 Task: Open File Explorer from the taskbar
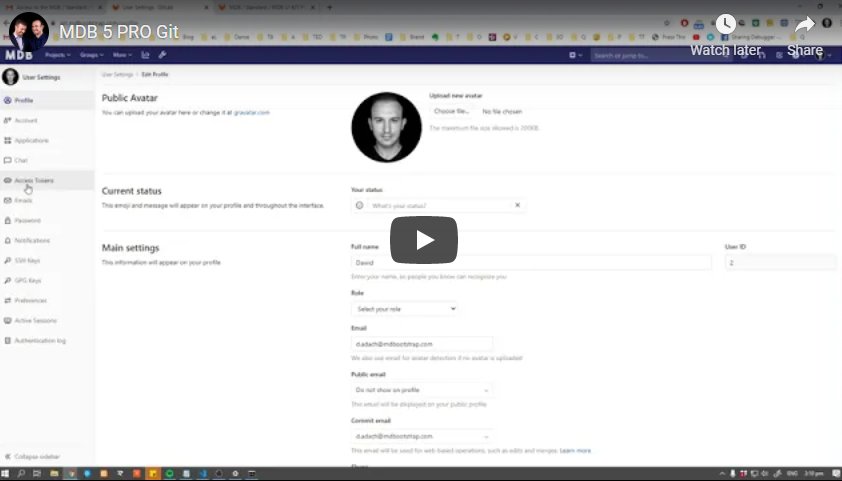(54, 473)
